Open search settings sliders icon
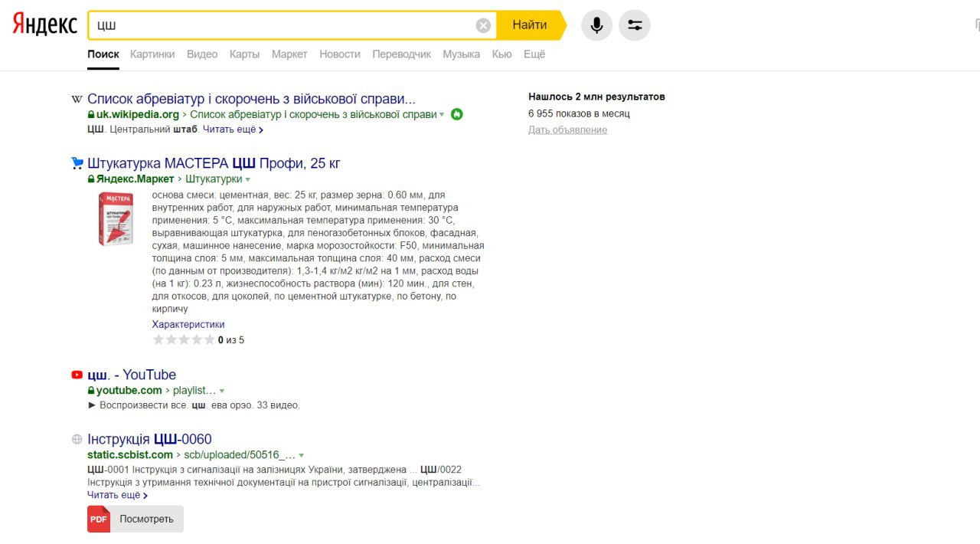Image resolution: width=980 pixels, height=544 pixels. (x=635, y=25)
